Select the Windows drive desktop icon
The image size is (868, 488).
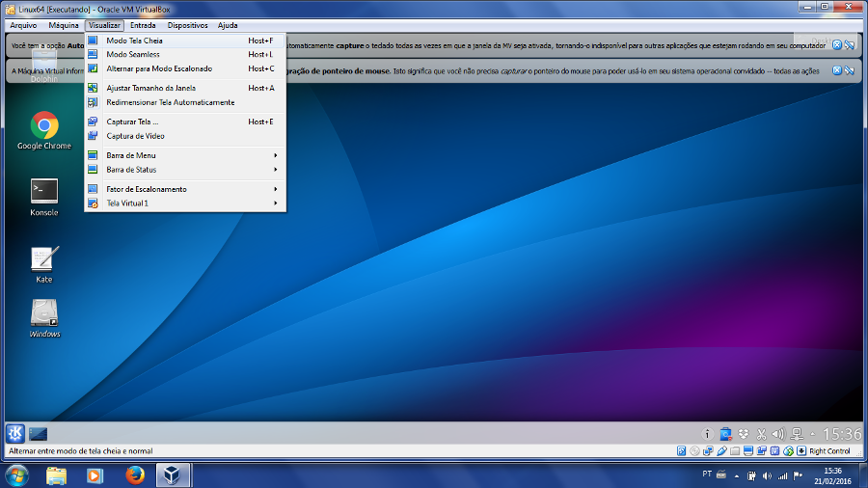[44, 318]
